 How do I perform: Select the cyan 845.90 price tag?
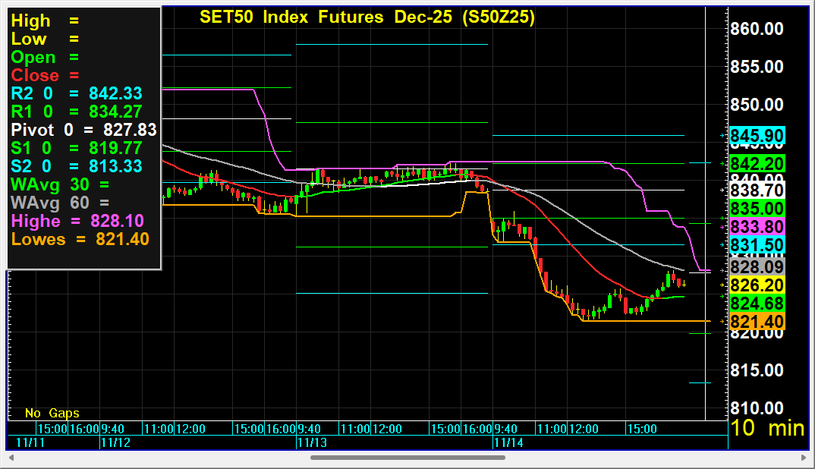(756, 135)
